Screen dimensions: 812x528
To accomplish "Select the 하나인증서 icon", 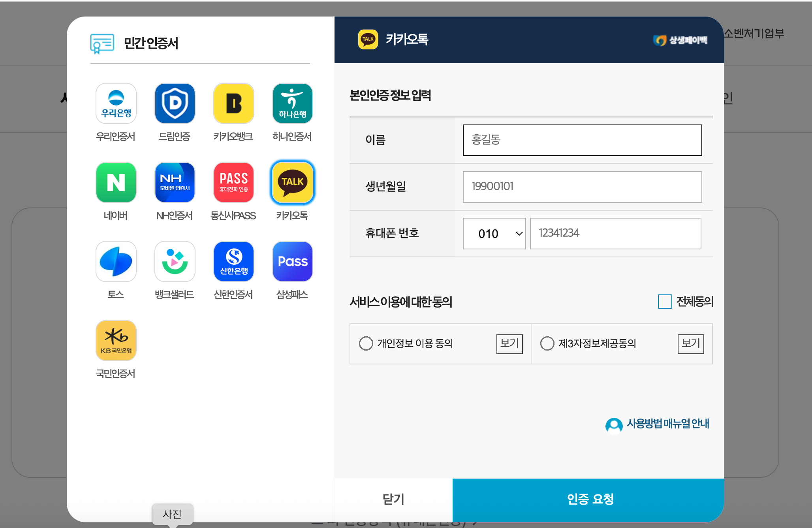I will (x=292, y=103).
